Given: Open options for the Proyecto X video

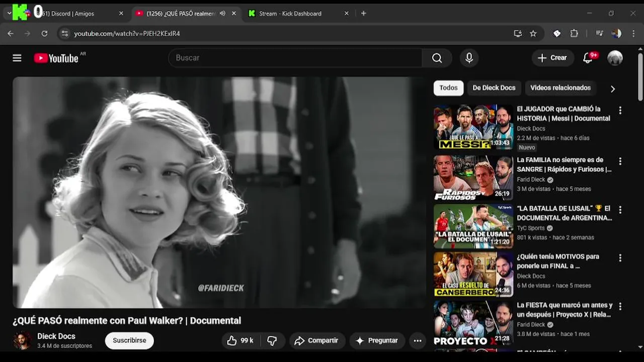Looking at the screenshot, I should pyautogui.click(x=620, y=306).
